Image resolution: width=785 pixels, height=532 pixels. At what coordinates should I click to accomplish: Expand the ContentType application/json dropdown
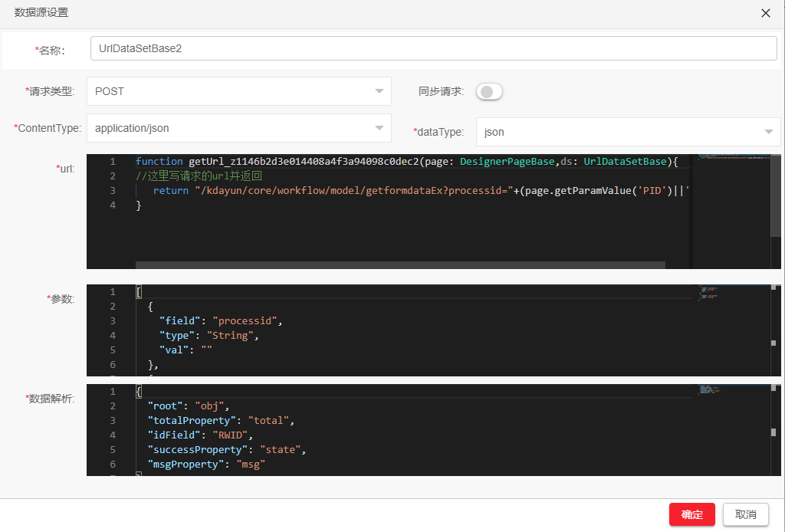pos(238,129)
